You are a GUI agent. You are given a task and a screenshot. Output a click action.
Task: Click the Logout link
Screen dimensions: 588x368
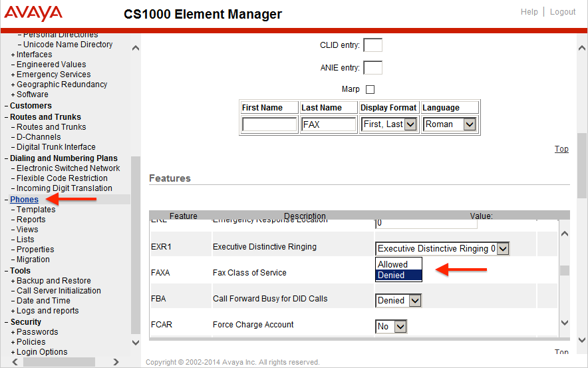tap(563, 12)
